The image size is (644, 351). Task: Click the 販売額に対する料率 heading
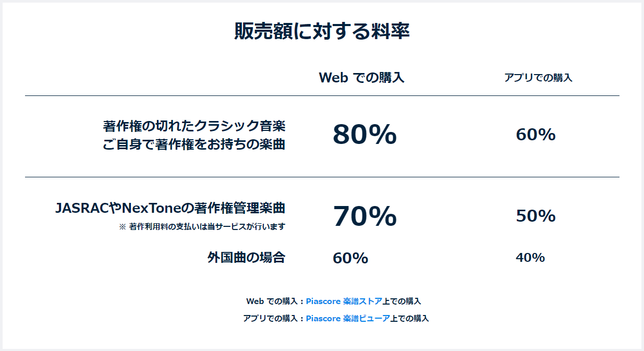point(322,31)
